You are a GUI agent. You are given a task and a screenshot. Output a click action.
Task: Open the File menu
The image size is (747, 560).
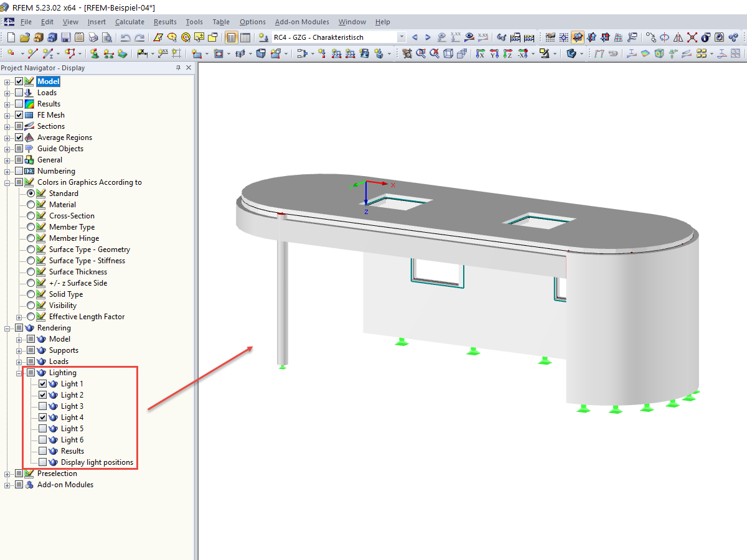(x=26, y=22)
